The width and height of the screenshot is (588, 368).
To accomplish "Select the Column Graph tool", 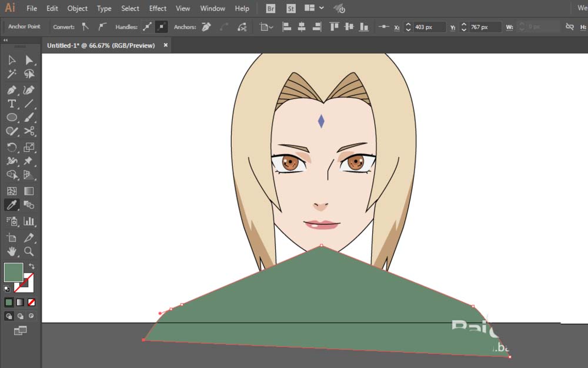I will pyautogui.click(x=29, y=221).
